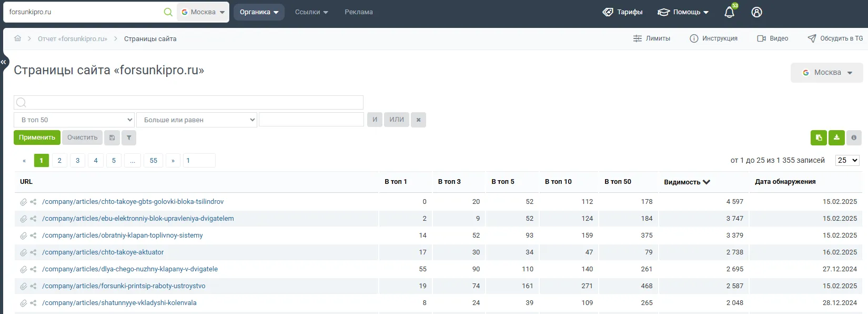
Task: Click the gray funnel filter button
Action: [x=129, y=138]
